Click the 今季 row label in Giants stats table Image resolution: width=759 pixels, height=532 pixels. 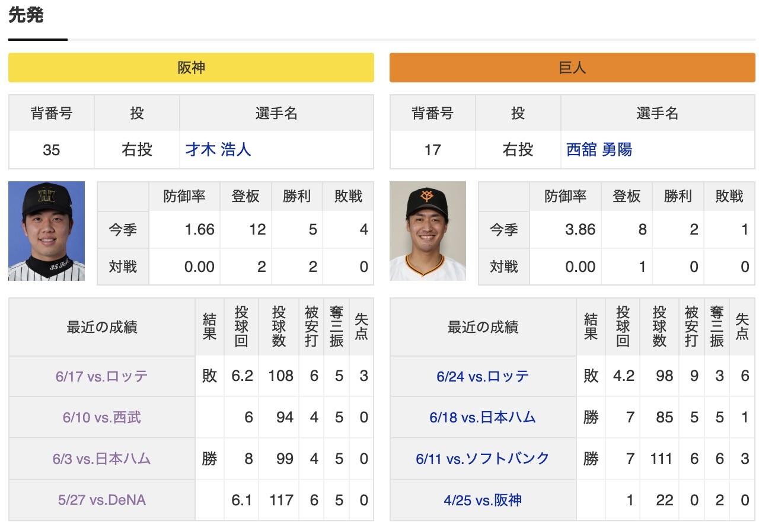[x=503, y=229]
